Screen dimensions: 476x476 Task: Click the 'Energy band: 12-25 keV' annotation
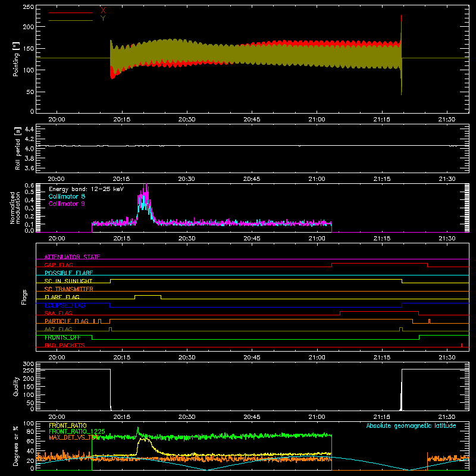tap(86, 189)
